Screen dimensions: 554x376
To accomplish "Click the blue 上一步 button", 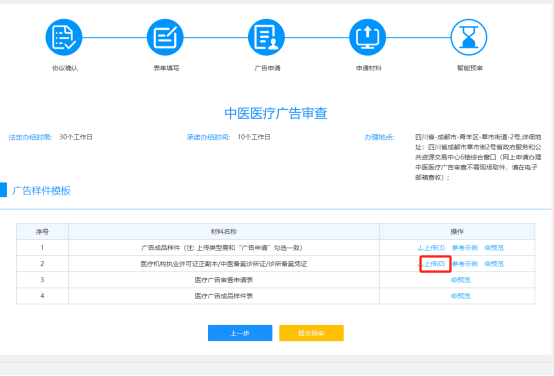I will point(240,333).
